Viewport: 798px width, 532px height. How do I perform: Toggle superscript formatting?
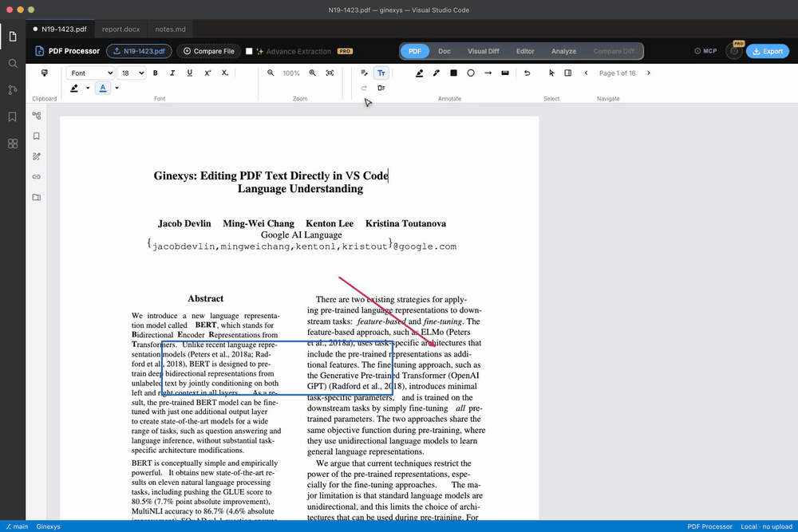pos(207,73)
